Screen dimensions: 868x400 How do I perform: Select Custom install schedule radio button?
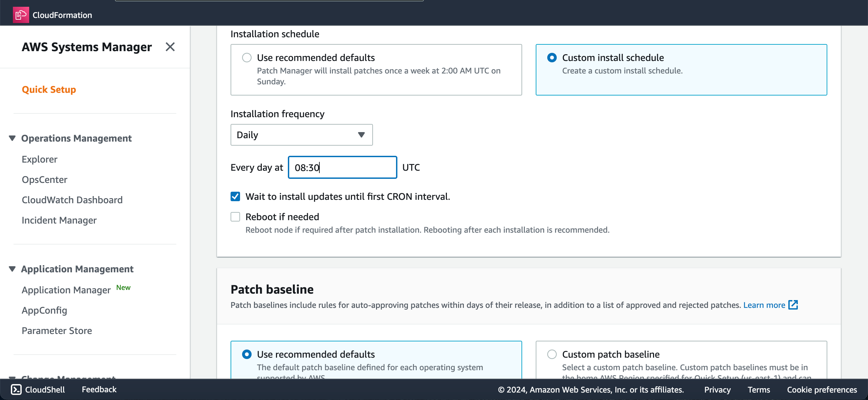coord(552,58)
